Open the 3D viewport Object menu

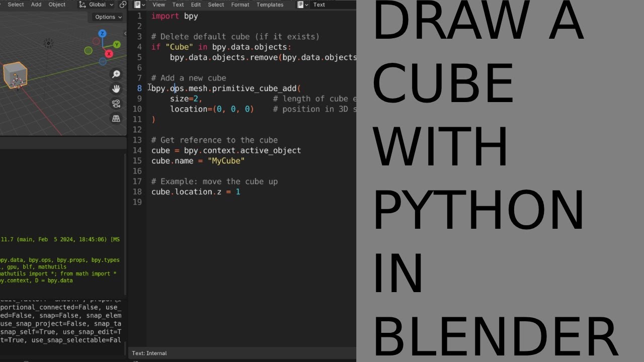tap(57, 5)
